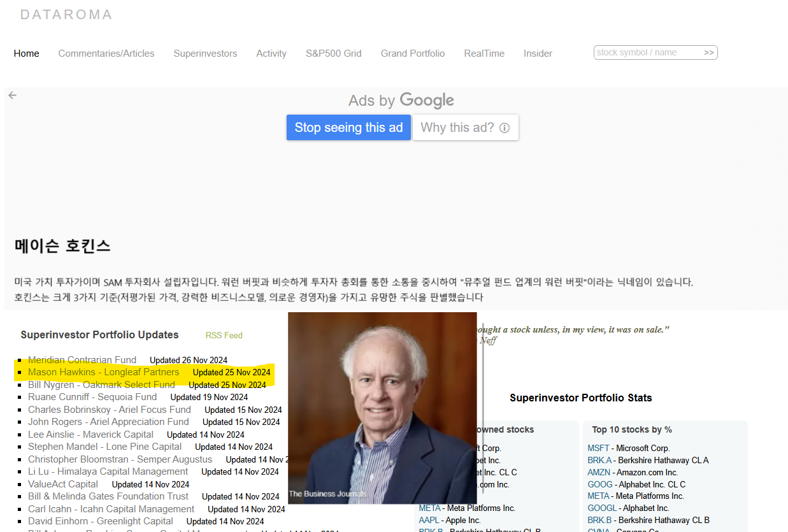Click the MSFT ticker in Top 10 by %
The width and height of the screenshot is (788, 532).
click(x=598, y=449)
